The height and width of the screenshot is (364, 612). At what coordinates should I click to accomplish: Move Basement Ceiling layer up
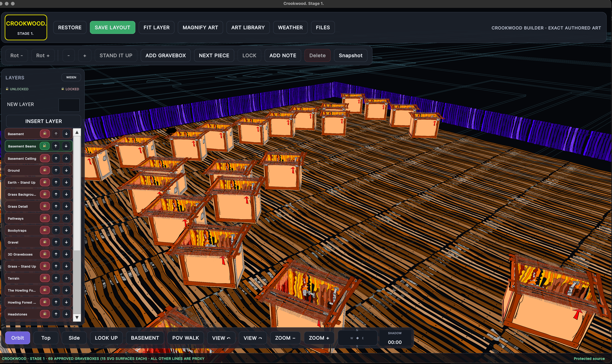(x=56, y=158)
